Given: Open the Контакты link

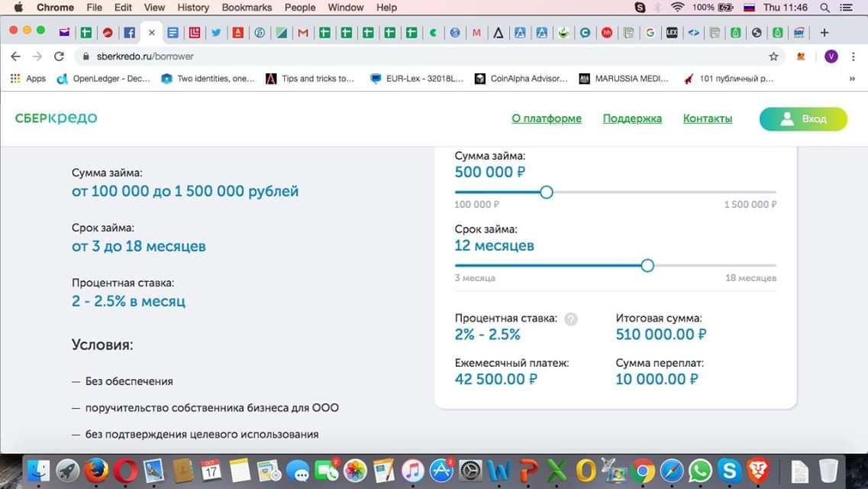Looking at the screenshot, I should coord(708,118).
